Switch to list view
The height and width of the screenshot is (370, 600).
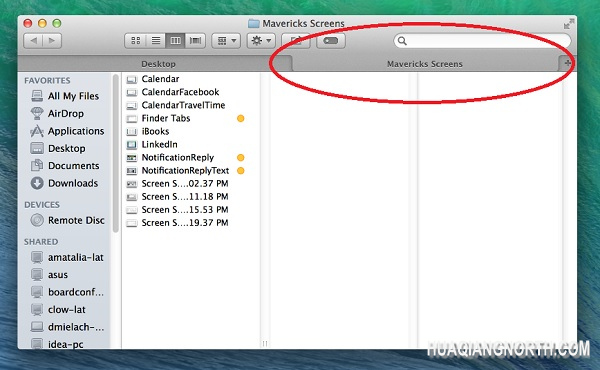[x=156, y=41]
